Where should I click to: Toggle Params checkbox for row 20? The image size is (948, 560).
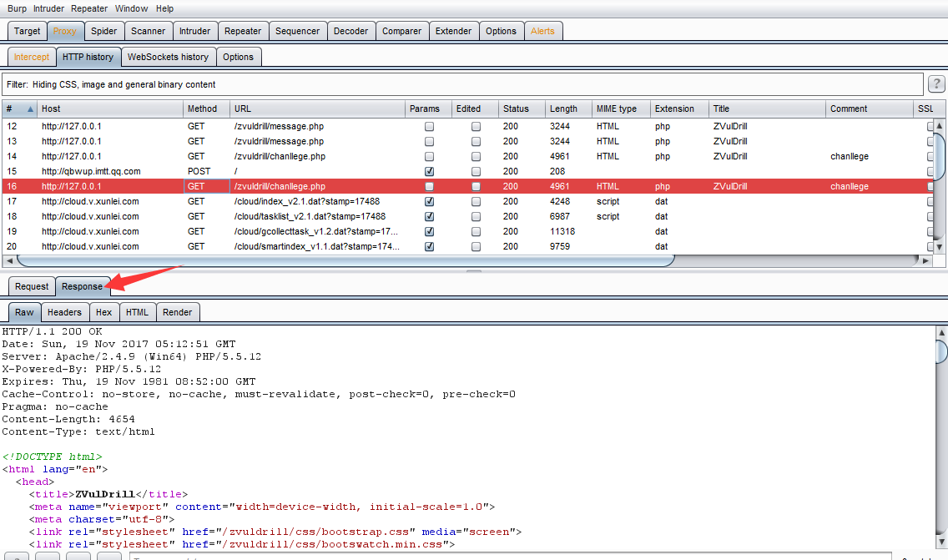(429, 247)
